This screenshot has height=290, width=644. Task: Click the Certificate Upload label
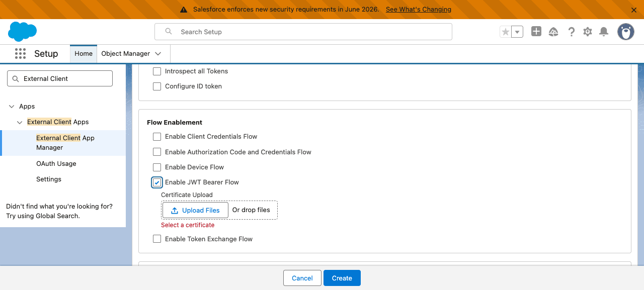click(x=187, y=195)
